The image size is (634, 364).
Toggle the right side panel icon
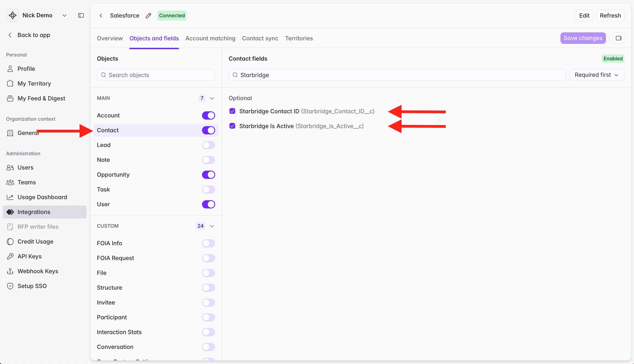point(619,38)
